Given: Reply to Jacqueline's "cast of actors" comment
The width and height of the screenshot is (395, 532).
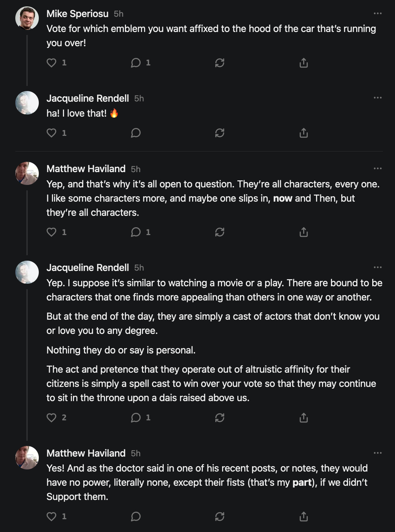Looking at the screenshot, I should point(136,417).
